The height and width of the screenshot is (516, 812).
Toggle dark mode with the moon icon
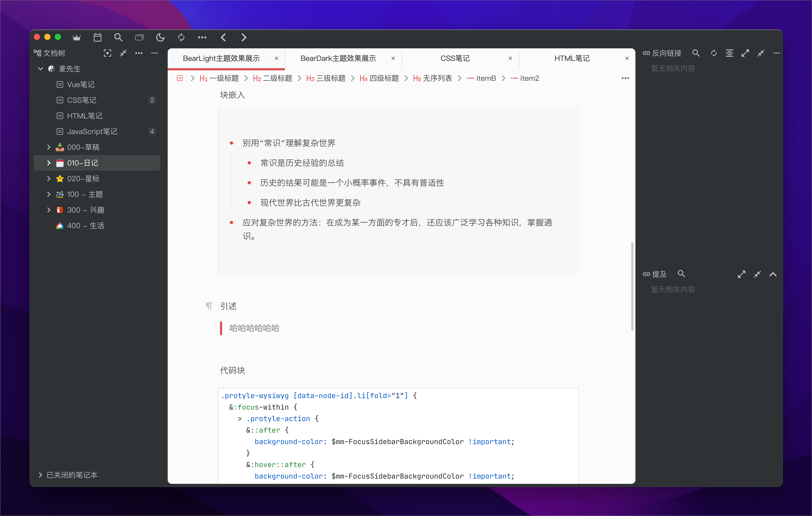pyautogui.click(x=160, y=37)
